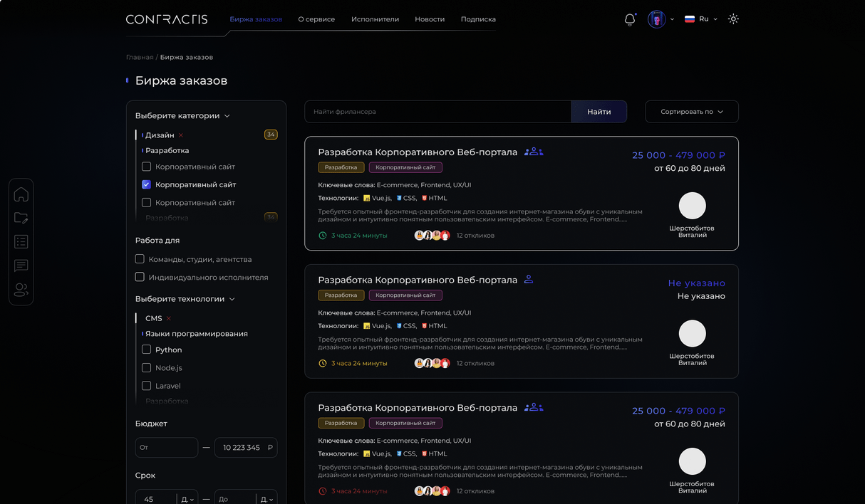Open the folder-edit icon in sidebar
This screenshot has width=865, height=504.
click(x=21, y=219)
